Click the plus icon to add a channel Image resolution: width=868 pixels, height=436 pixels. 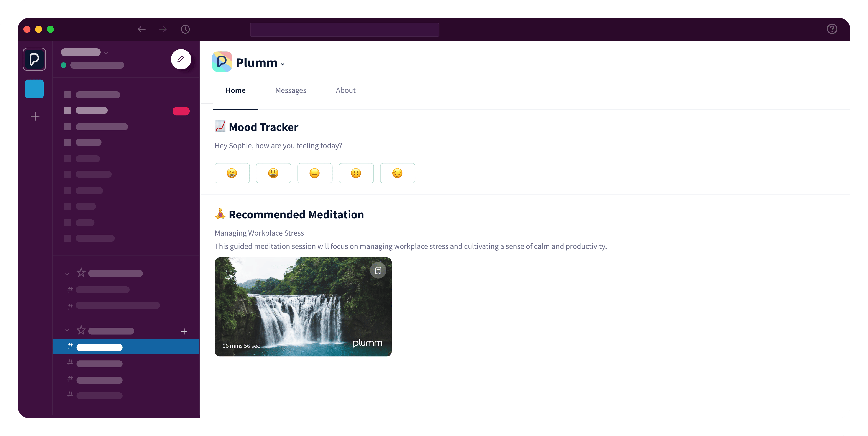pyautogui.click(x=184, y=331)
